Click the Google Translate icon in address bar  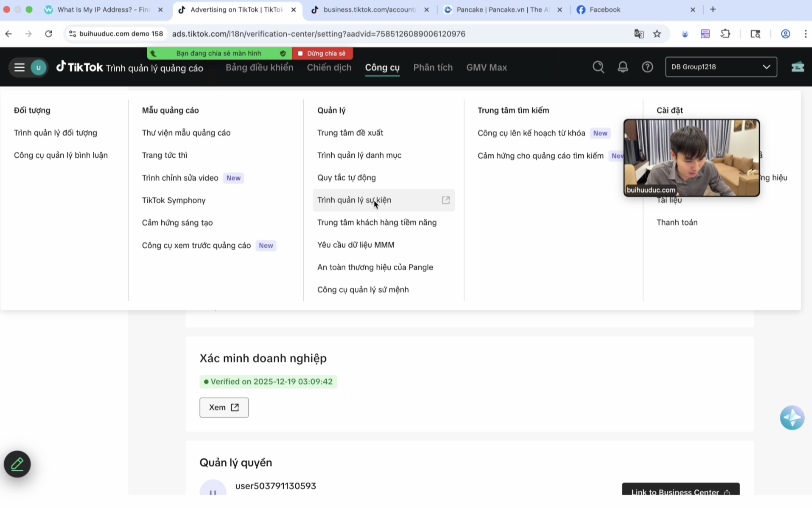pos(639,34)
